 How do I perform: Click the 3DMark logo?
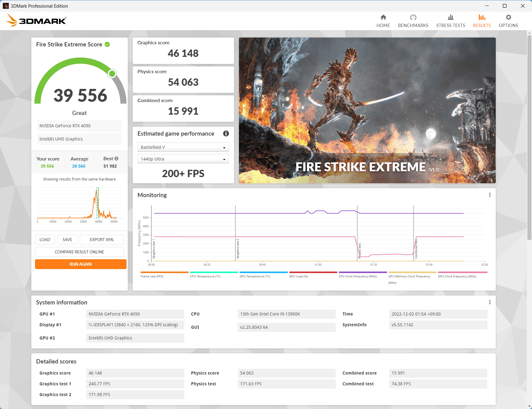[36, 20]
